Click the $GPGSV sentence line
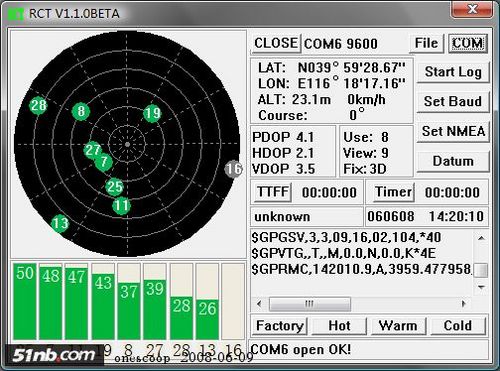Viewport: 500px width, 371px height. coord(346,238)
